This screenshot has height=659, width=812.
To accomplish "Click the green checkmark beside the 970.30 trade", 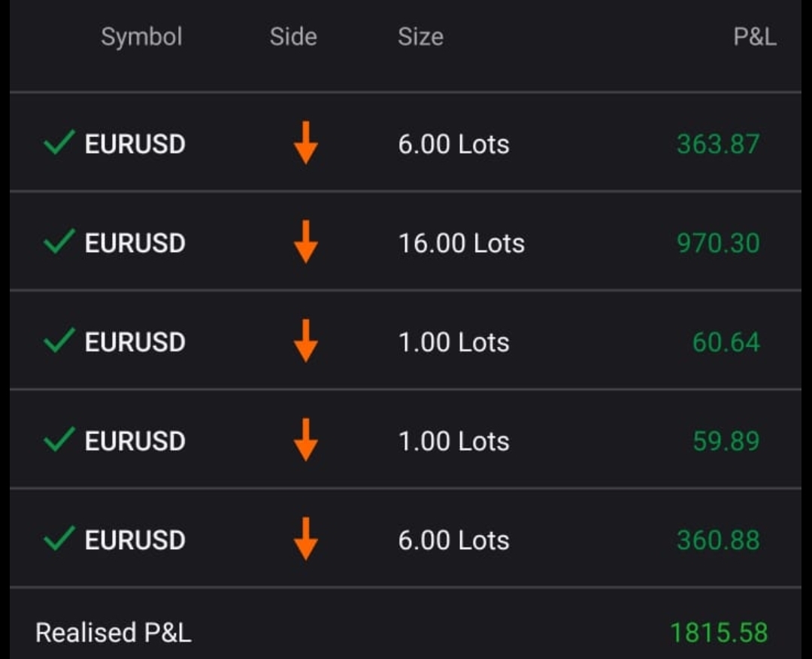I will coord(59,241).
